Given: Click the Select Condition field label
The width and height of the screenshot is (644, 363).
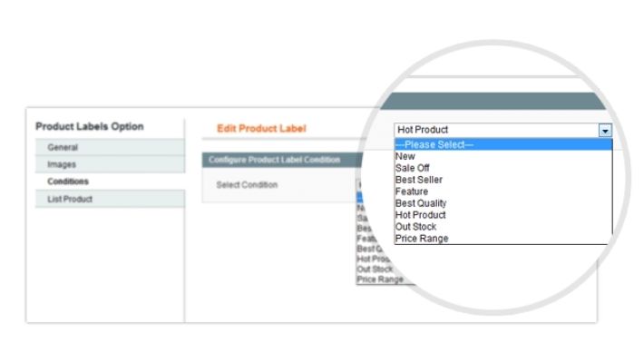Looking at the screenshot, I should coord(247,185).
